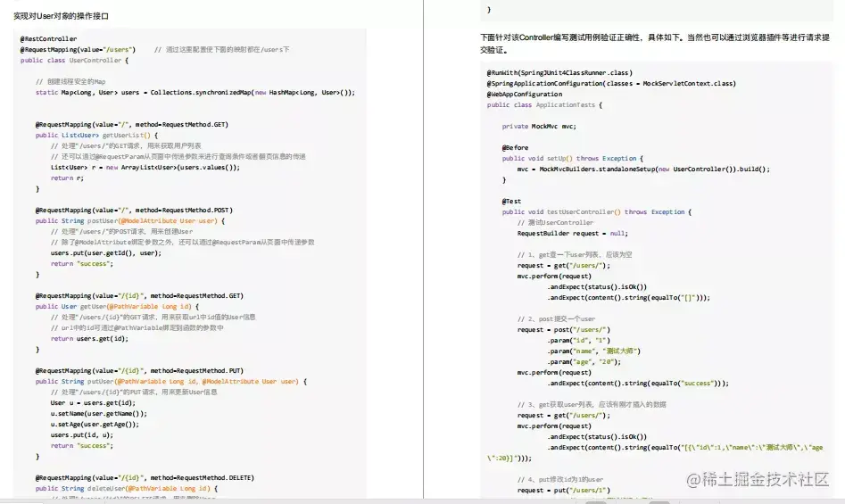The image size is (845, 504).
Task: Click the RequestMapping line with value="/{id}" and RequestMethod.GET
Action: 139,295
